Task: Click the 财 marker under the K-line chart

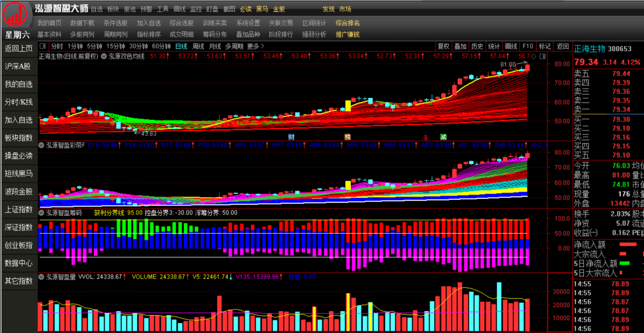Action: click(291, 137)
